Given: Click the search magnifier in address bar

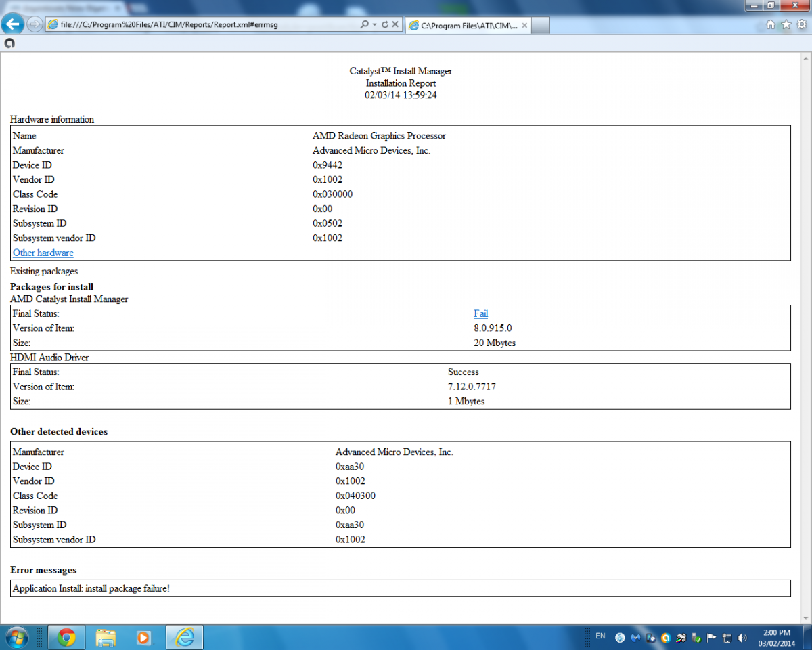Looking at the screenshot, I should pyautogui.click(x=365, y=24).
